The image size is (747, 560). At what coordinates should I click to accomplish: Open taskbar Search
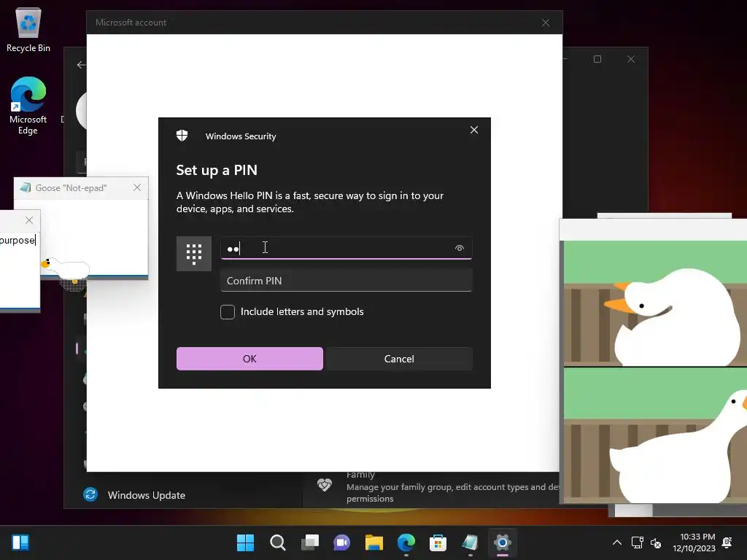[x=278, y=542]
